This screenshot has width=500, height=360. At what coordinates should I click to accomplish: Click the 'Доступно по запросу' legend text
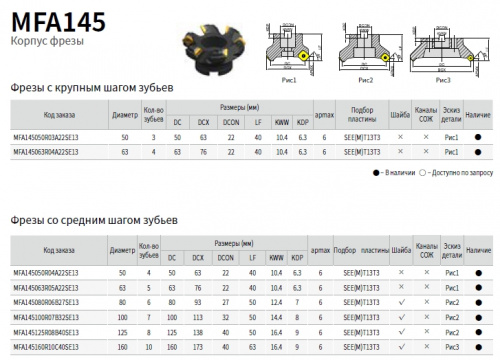(462, 173)
